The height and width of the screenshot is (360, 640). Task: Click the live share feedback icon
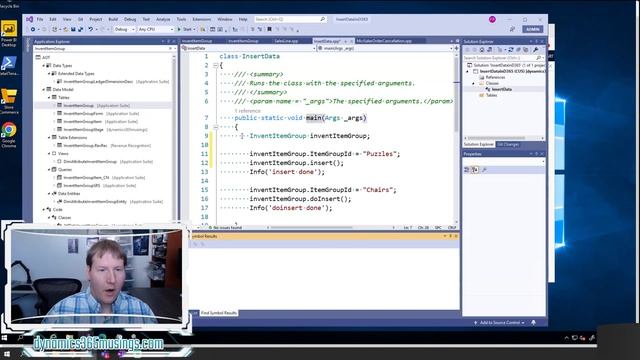512,29
